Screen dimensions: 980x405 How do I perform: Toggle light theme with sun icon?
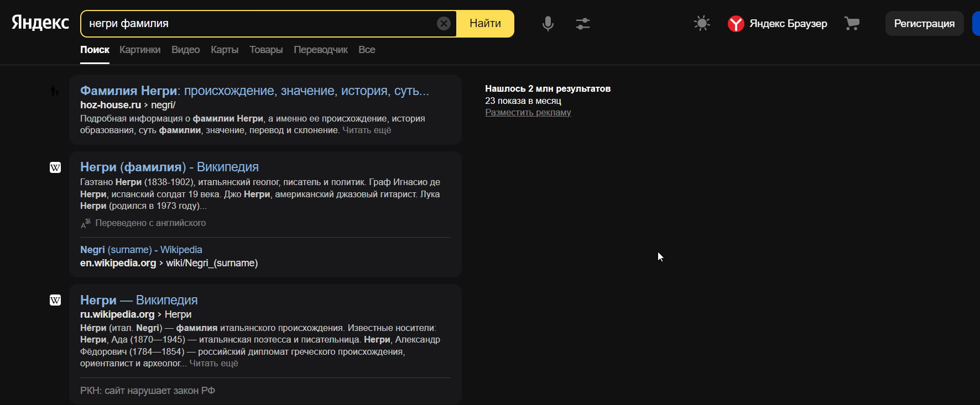pyautogui.click(x=702, y=23)
